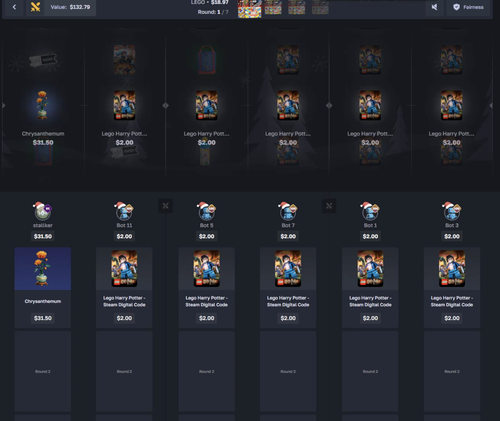Click the $31.50 price on the Chrysanthemum card
This screenshot has height=421, width=500.
(43, 318)
